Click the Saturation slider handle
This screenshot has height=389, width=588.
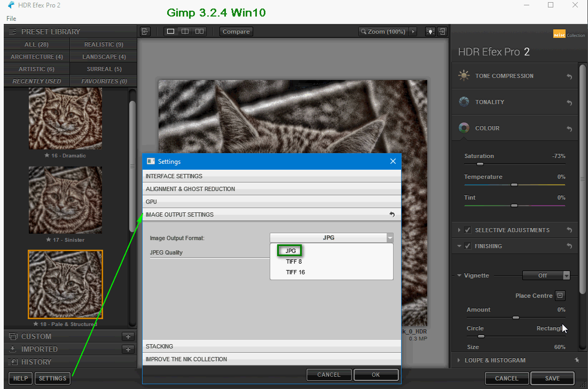480,164
